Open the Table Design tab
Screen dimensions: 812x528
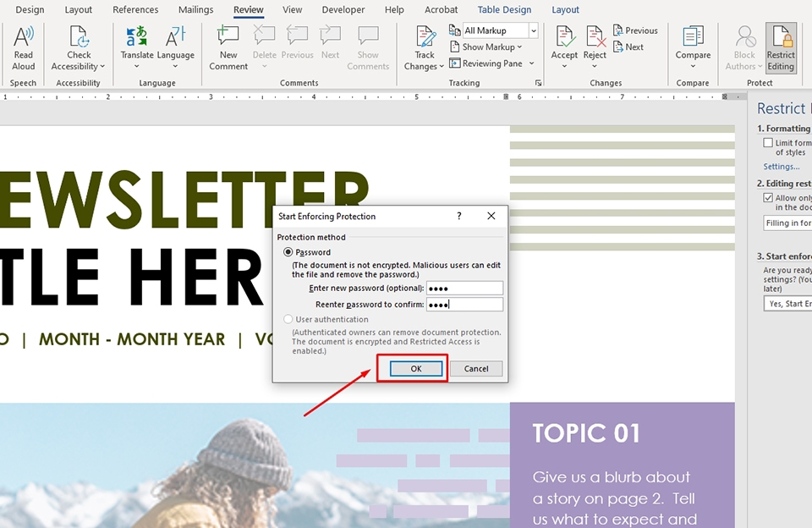pyautogui.click(x=504, y=10)
